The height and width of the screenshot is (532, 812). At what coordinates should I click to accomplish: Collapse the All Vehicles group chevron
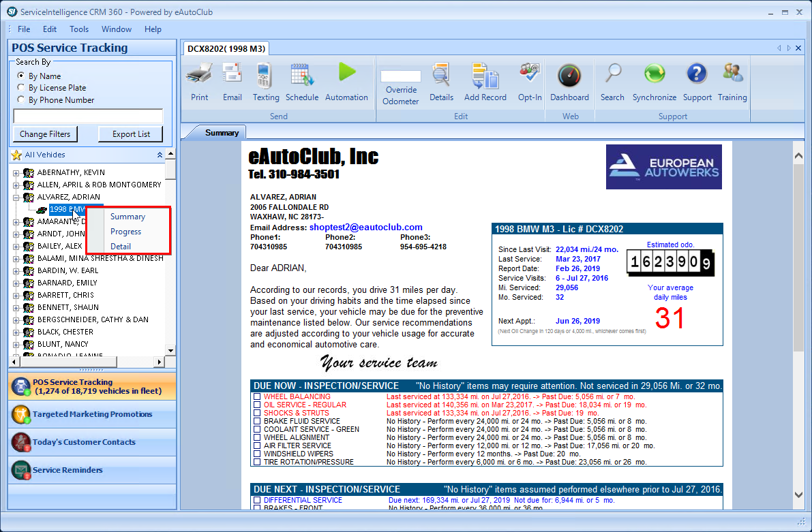click(x=160, y=155)
